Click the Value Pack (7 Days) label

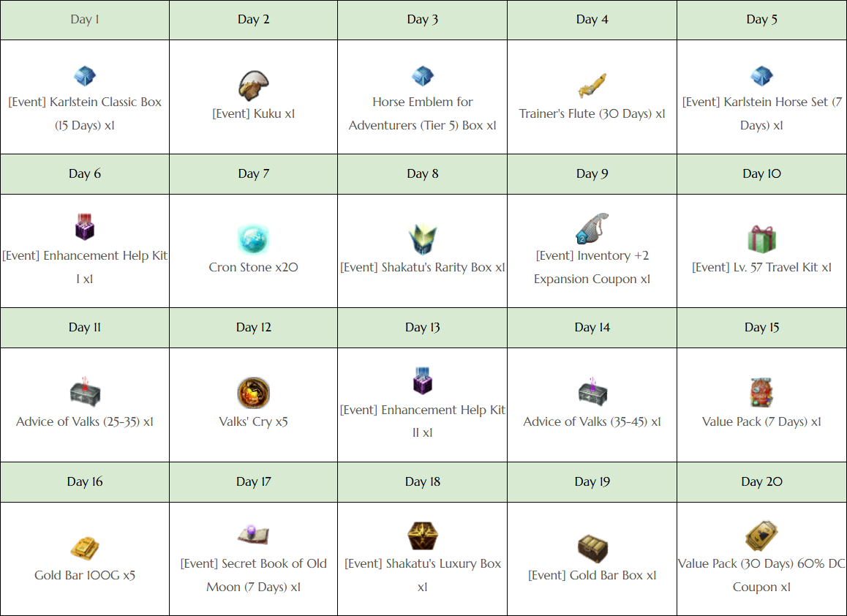pos(761,422)
